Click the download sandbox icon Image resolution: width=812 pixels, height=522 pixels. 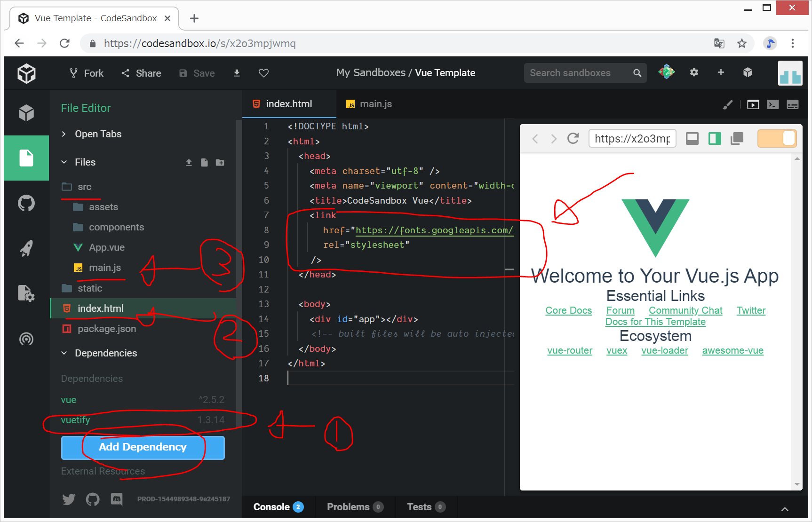pyautogui.click(x=237, y=73)
